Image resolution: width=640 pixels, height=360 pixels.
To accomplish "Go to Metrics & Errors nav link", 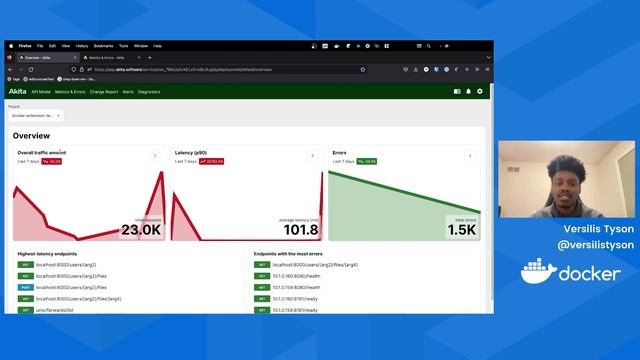I will [70, 92].
